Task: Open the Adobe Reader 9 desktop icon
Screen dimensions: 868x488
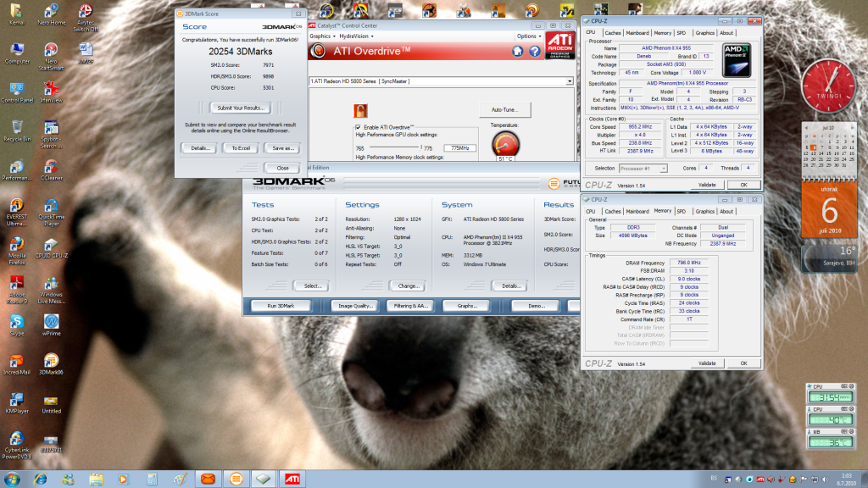Action: [17, 290]
